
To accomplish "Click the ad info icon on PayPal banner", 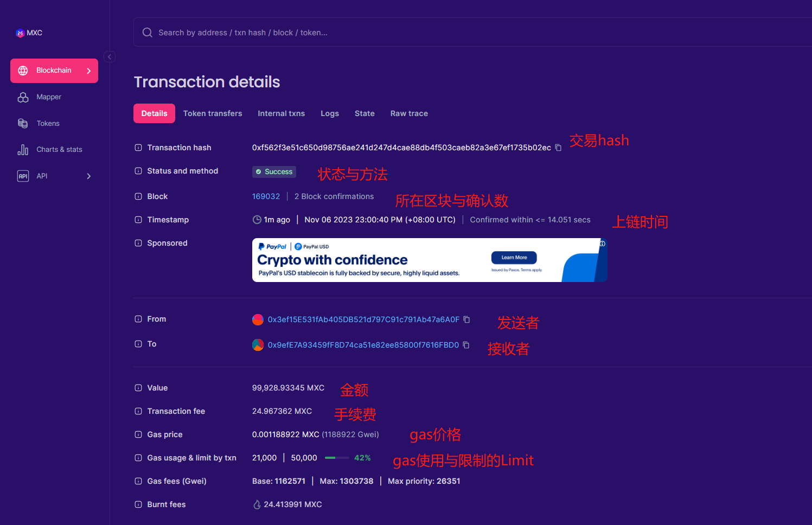I will tap(602, 244).
